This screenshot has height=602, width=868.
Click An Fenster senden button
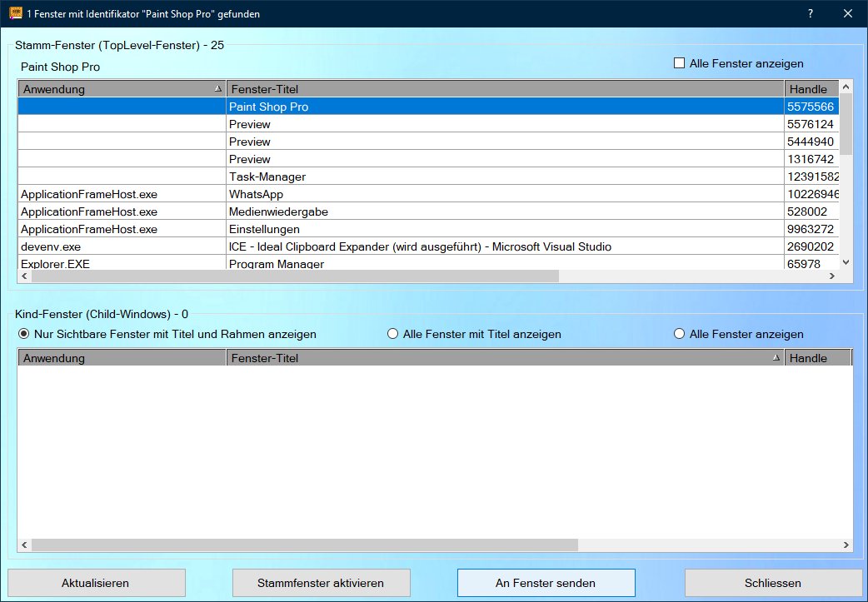pyautogui.click(x=546, y=583)
